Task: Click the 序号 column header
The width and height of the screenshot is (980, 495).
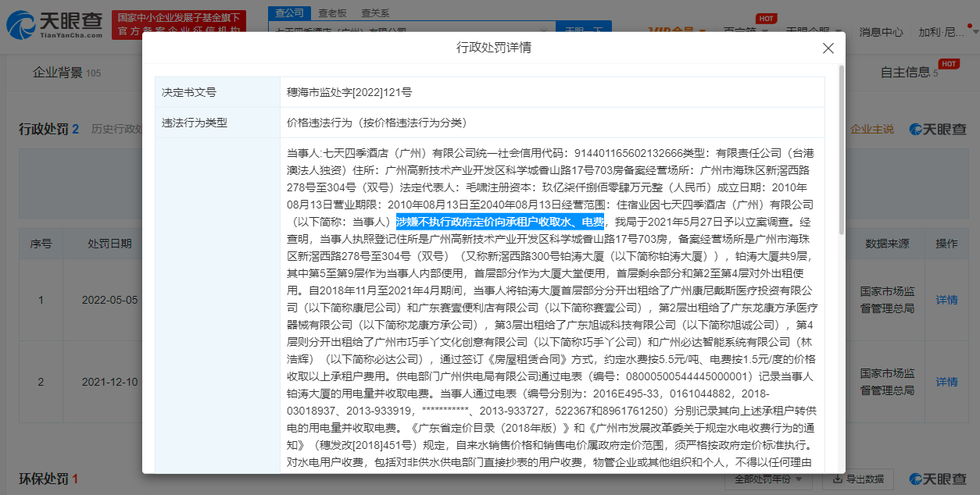Action: (x=41, y=244)
